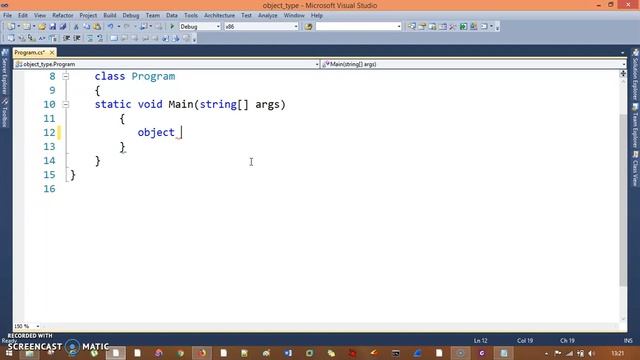Click the Increase Indent icon in text editor toolbar

(77, 38)
